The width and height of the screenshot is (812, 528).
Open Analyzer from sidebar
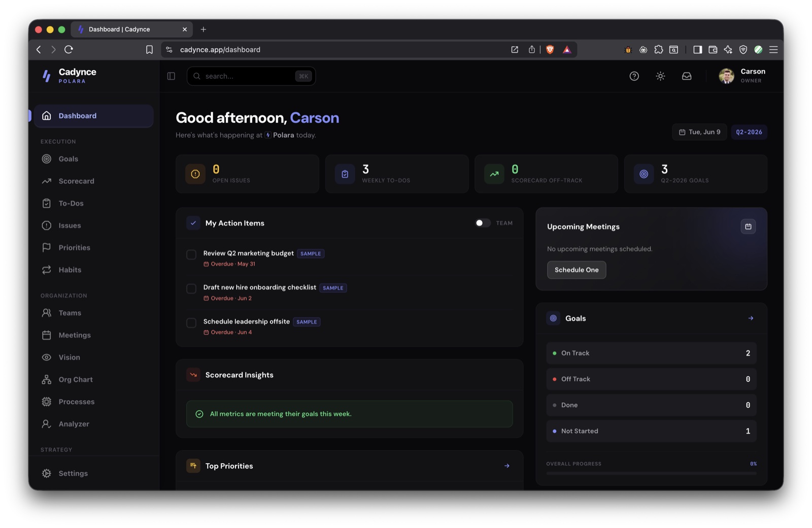(93, 424)
